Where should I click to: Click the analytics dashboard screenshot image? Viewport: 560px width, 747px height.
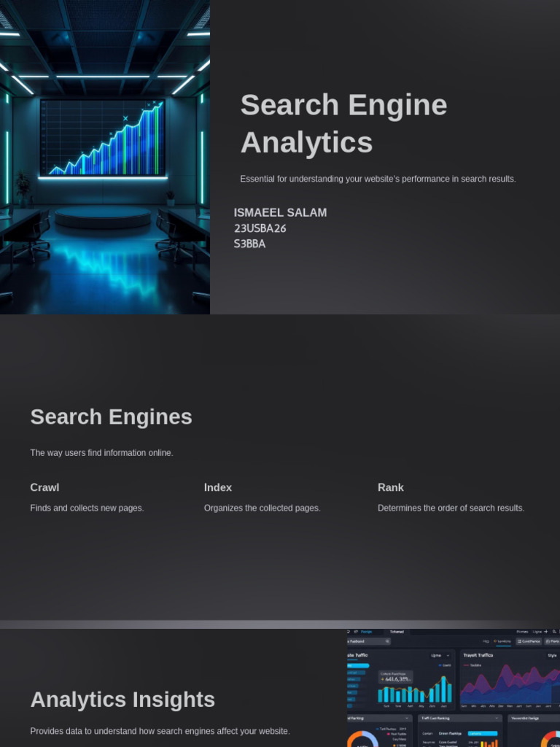[454, 688]
